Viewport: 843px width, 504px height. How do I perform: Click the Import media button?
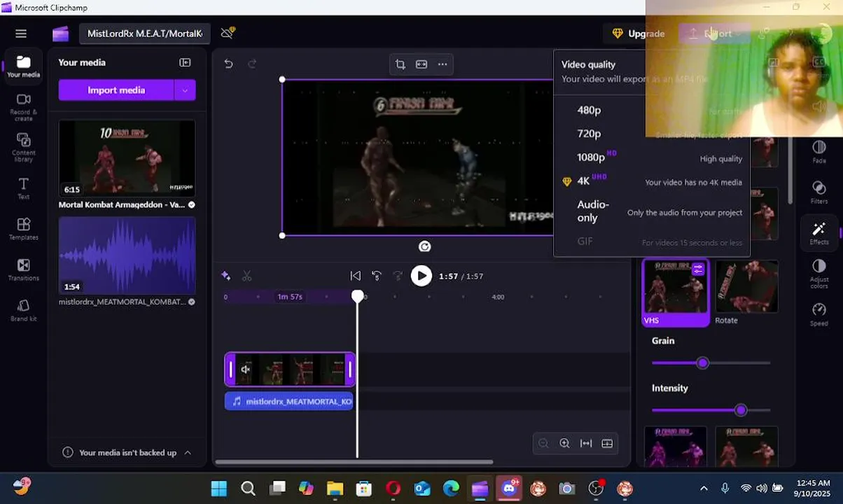point(116,90)
